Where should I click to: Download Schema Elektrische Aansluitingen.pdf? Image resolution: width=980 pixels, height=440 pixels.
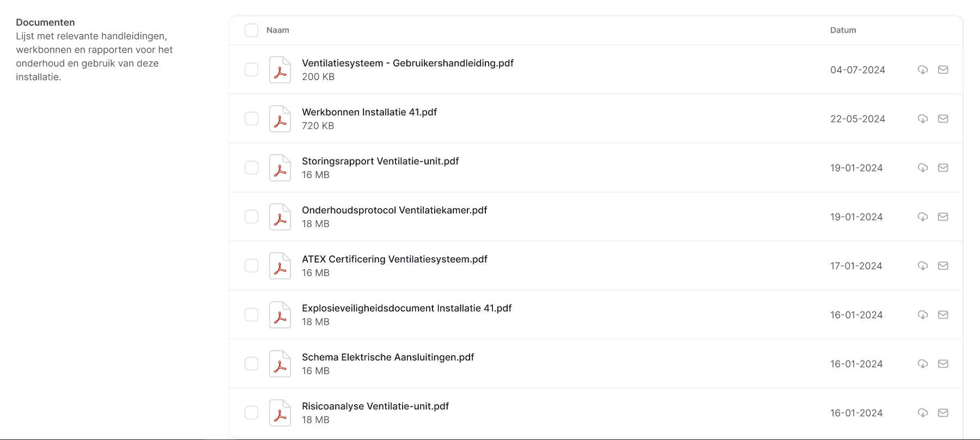[922, 364]
